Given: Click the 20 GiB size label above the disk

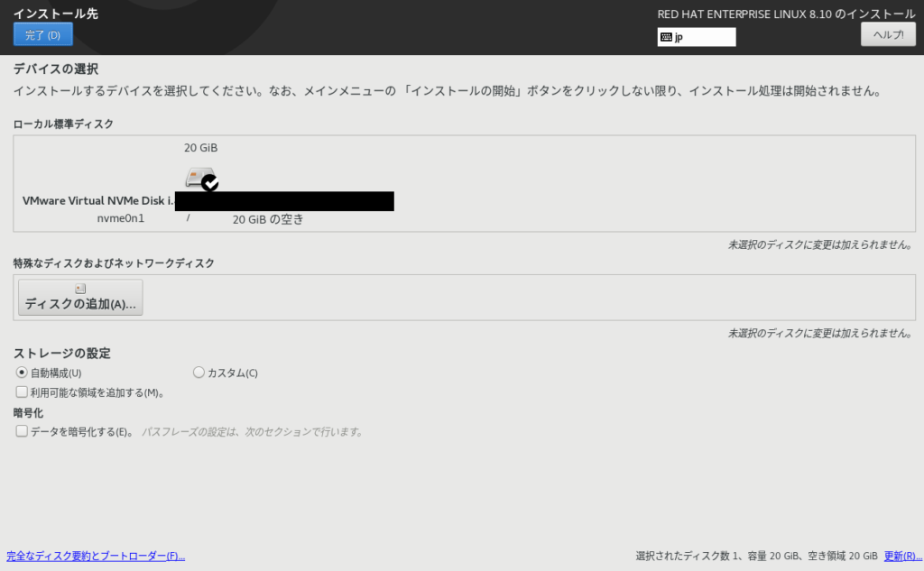Looking at the screenshot, I should pos(200,148).
